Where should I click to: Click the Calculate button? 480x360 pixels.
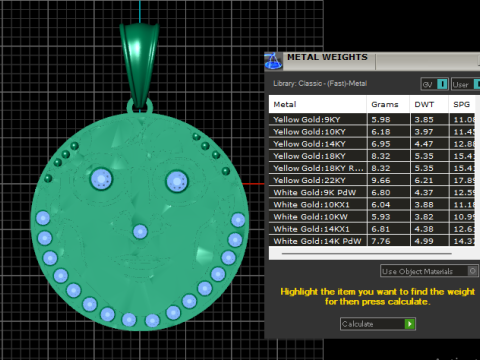378,324
